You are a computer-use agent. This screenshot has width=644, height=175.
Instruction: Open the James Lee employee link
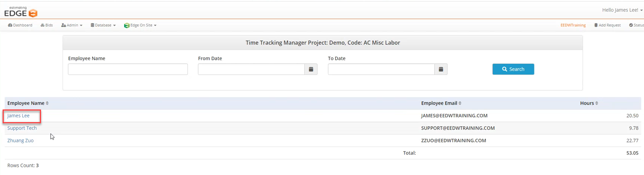coord(18,116)
